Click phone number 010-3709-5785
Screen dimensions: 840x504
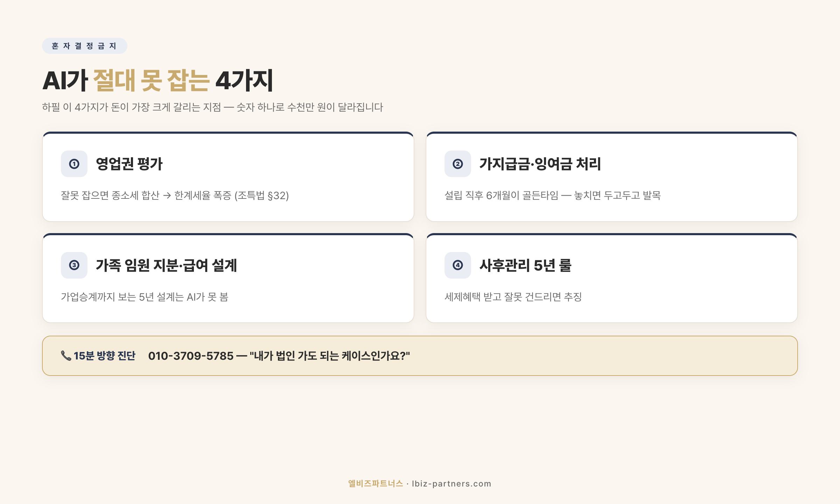click(x=191, y=356)
